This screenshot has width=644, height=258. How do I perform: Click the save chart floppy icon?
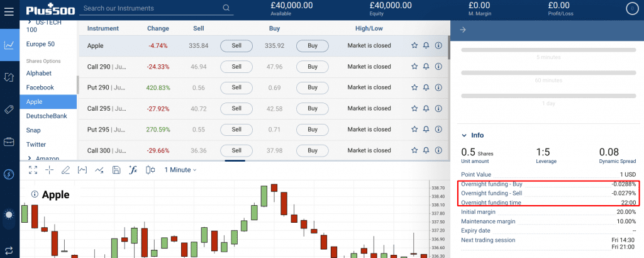tap(116, 170)
